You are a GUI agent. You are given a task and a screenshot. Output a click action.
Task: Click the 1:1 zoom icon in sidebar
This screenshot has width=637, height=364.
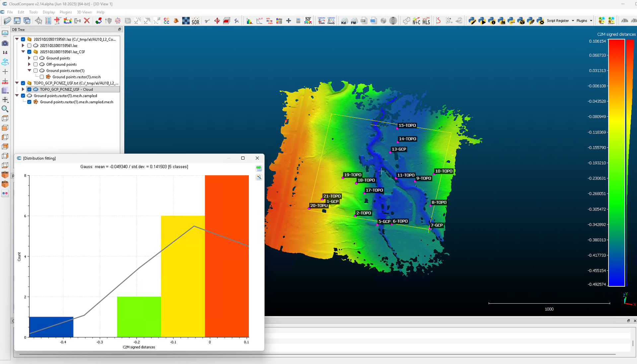point(5,52)
